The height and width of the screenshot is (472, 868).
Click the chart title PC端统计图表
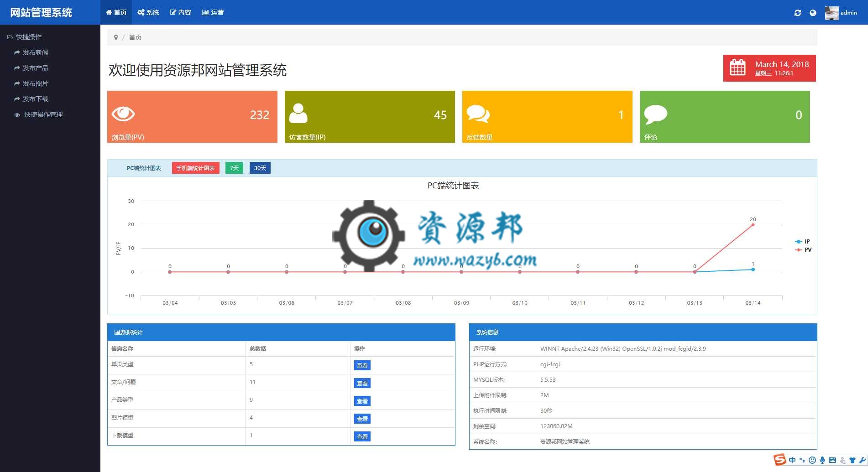coord(453,185)
